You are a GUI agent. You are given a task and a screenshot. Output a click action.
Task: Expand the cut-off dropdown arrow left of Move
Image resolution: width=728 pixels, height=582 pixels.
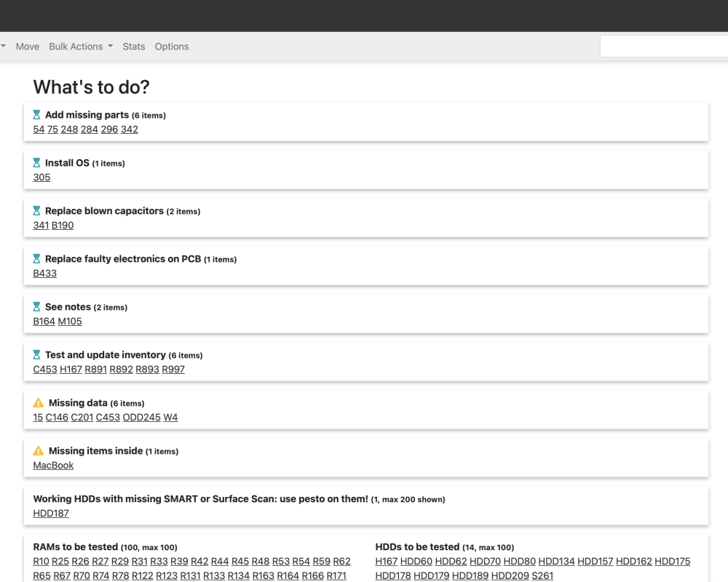coord(3,46)
